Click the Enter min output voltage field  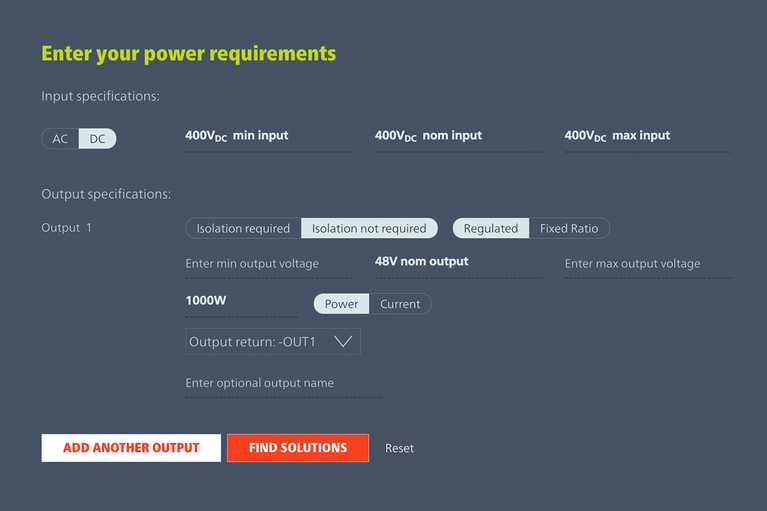(268, 264)
